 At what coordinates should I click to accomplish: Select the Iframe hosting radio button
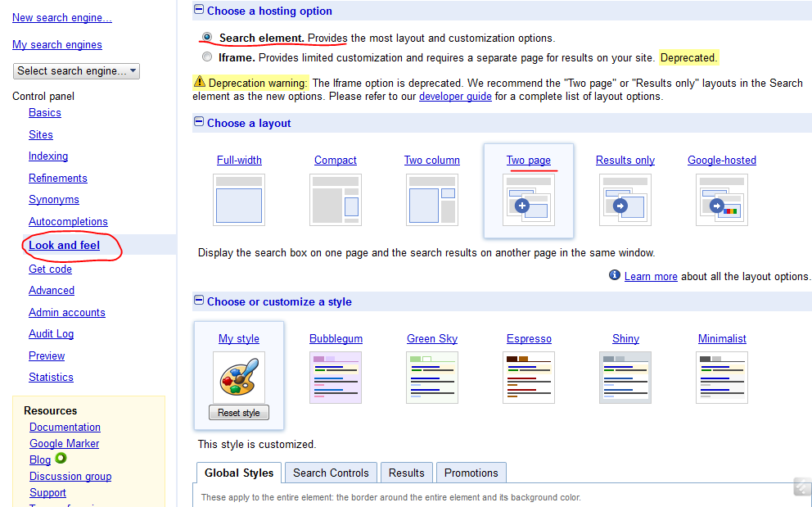pyautogui.click(x=207, y=57)
